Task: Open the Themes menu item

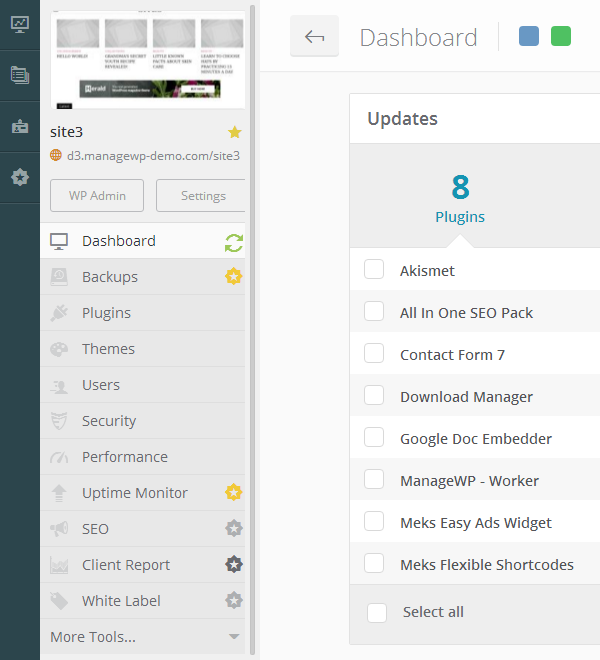Action: [x=143, y=349]
